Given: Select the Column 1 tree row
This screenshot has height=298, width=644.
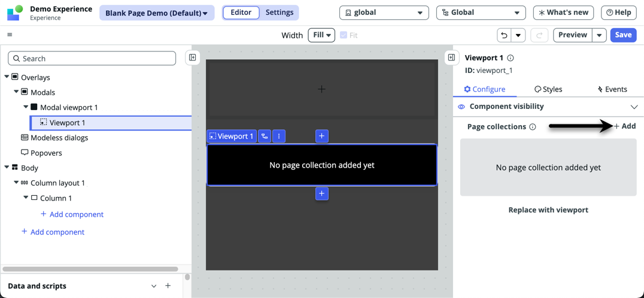Looking at the screenshot, I should [x=51, y=198].
